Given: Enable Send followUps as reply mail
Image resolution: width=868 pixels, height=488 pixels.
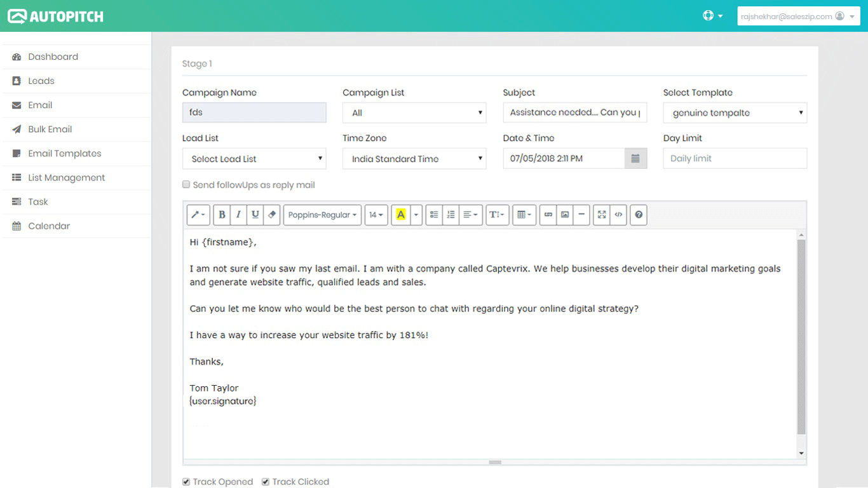Looking at the screenshot, I should 186,185.
